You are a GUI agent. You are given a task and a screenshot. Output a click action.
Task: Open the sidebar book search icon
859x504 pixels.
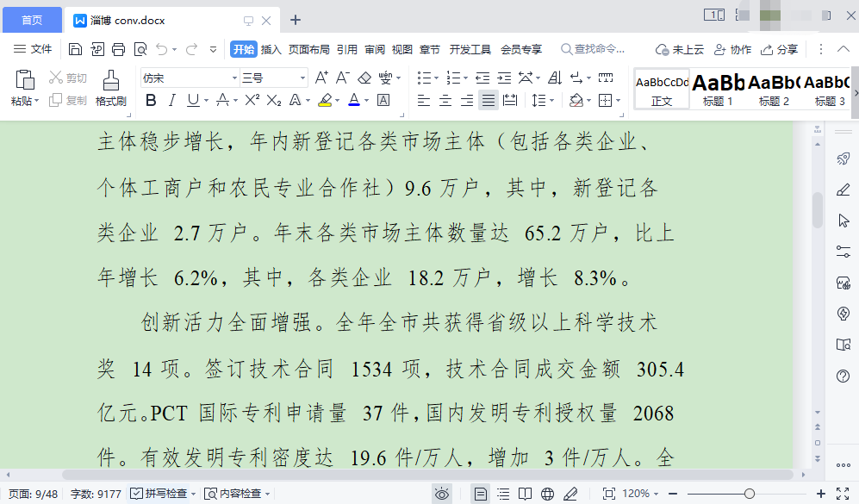click(843, 345)
